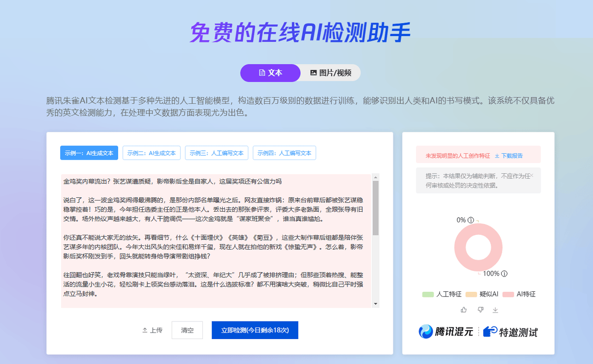Select 示例一: AI生成文本 sample
This screenshot has width=593, height=364.
coord(89,153)
